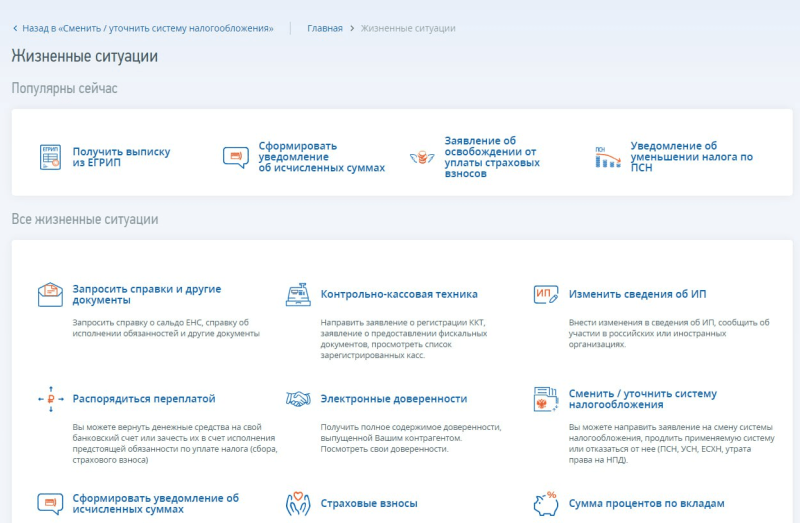Click the 'Популярны сейчас' section heading
This screenshot has width=800, height=523.
[64, 88]
